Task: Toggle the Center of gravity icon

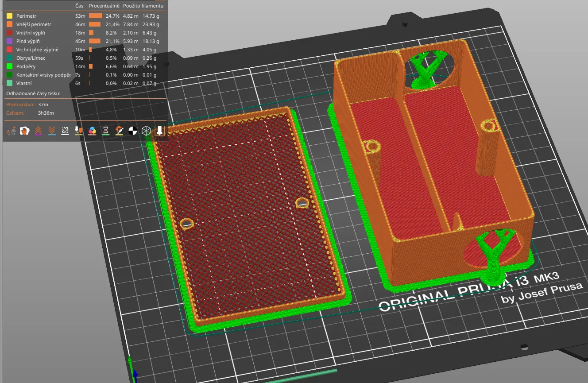Action: click(x=132, y=131)
